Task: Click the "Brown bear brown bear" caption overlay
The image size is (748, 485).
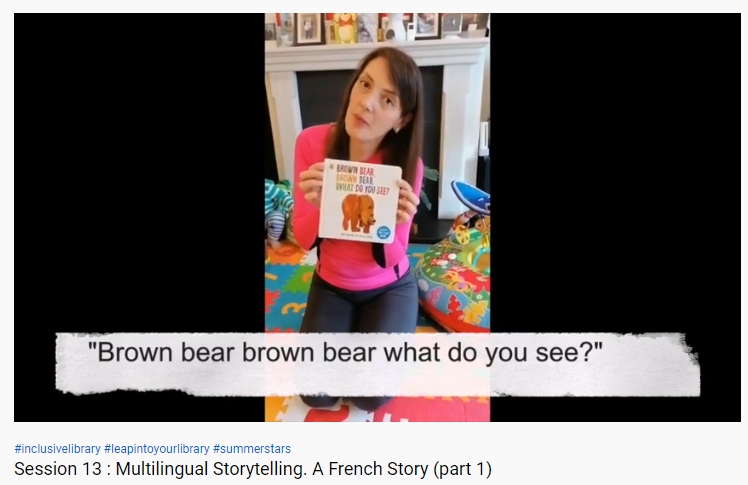Action: click(x=378, y=364)
